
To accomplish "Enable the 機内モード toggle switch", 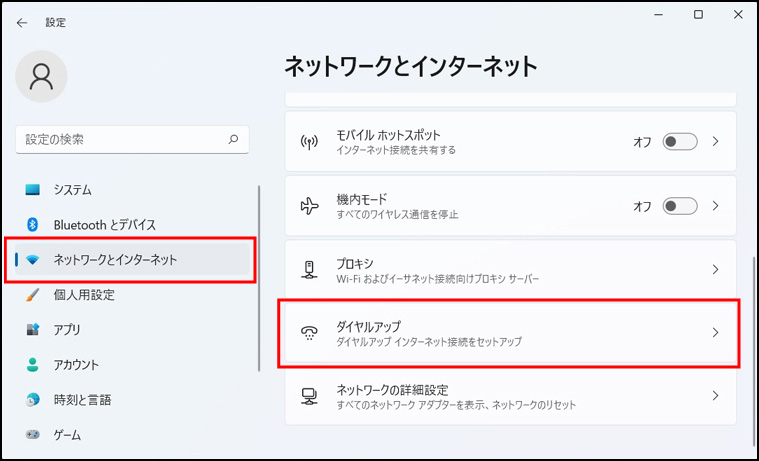I will (680, 206).
